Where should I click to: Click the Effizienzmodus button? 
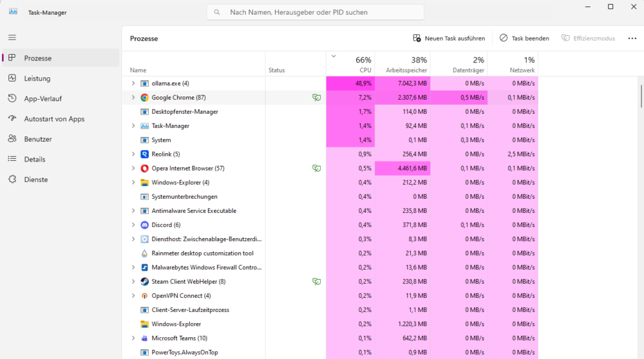588,38
